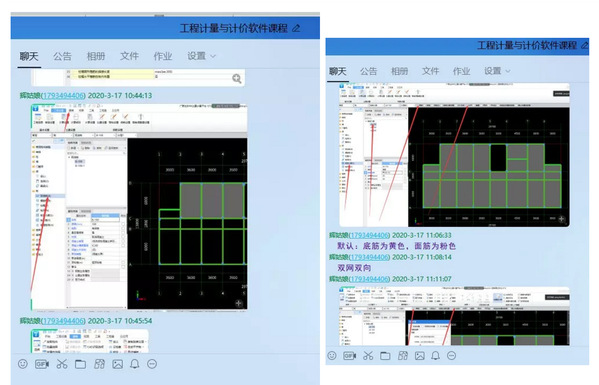Click sender ID link at 10:44:13 message

(63, 95)
